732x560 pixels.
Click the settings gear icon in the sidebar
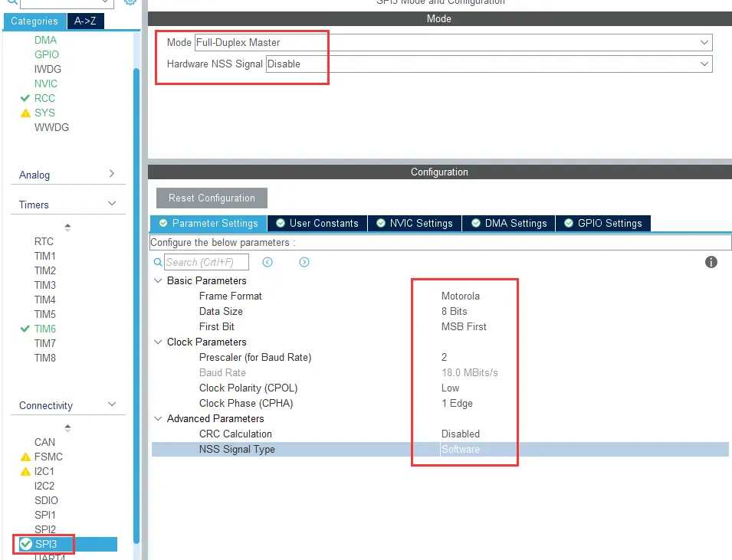pyautogui.click(x=130, y=2)
